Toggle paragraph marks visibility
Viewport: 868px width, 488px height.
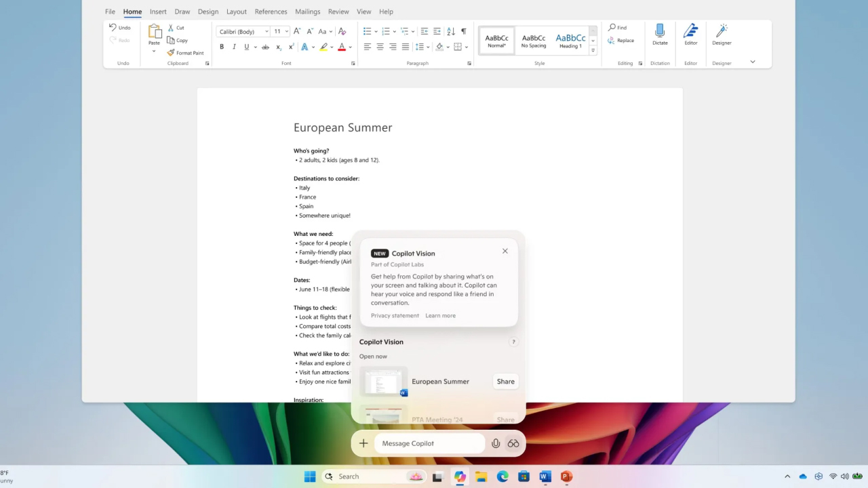pyautogui.click(x=464, y=31)
